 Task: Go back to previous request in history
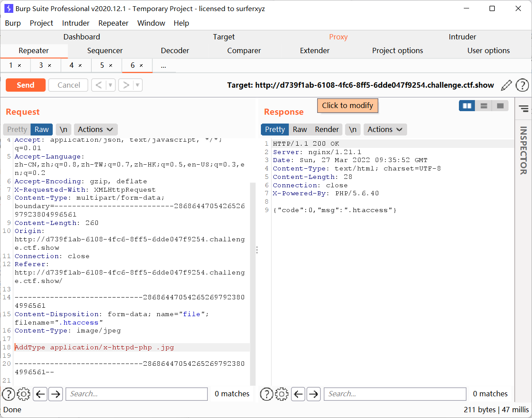point(99,85)
